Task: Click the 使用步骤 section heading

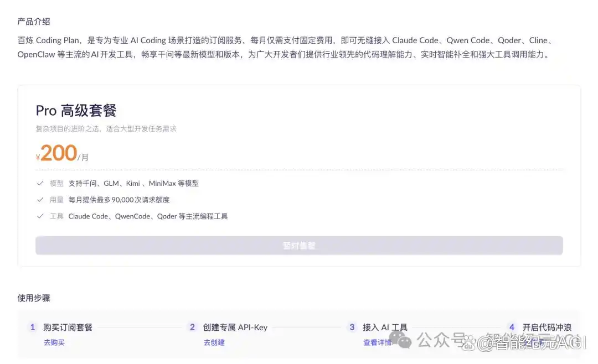Action: pos(34,298)
